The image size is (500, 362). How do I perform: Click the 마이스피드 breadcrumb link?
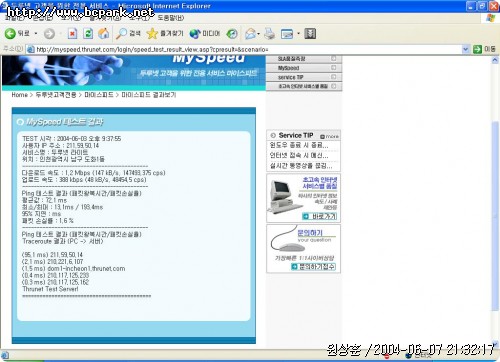(99, 95)
